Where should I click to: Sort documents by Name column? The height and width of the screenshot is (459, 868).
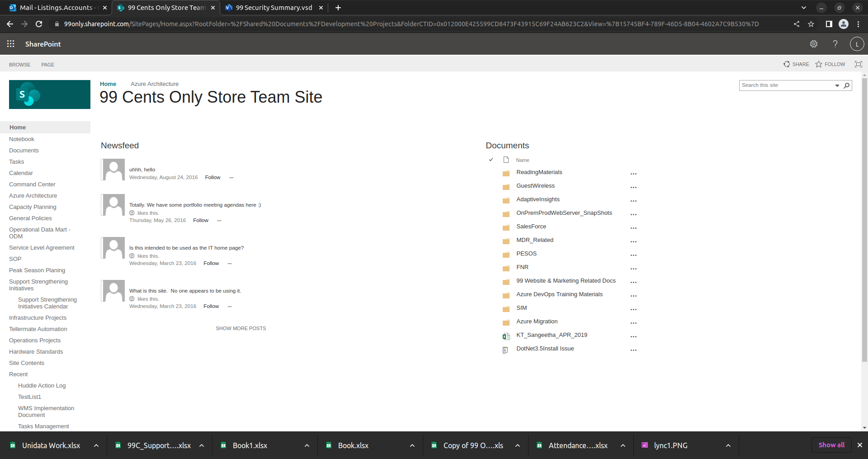pyautogui.click(x=523, y=160)
